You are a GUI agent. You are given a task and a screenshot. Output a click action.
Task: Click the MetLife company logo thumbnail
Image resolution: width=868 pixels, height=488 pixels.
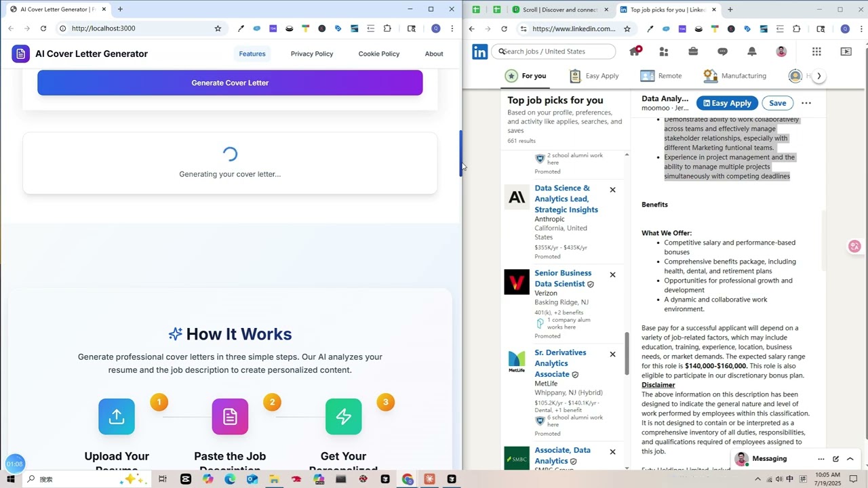tap(517, 361)
